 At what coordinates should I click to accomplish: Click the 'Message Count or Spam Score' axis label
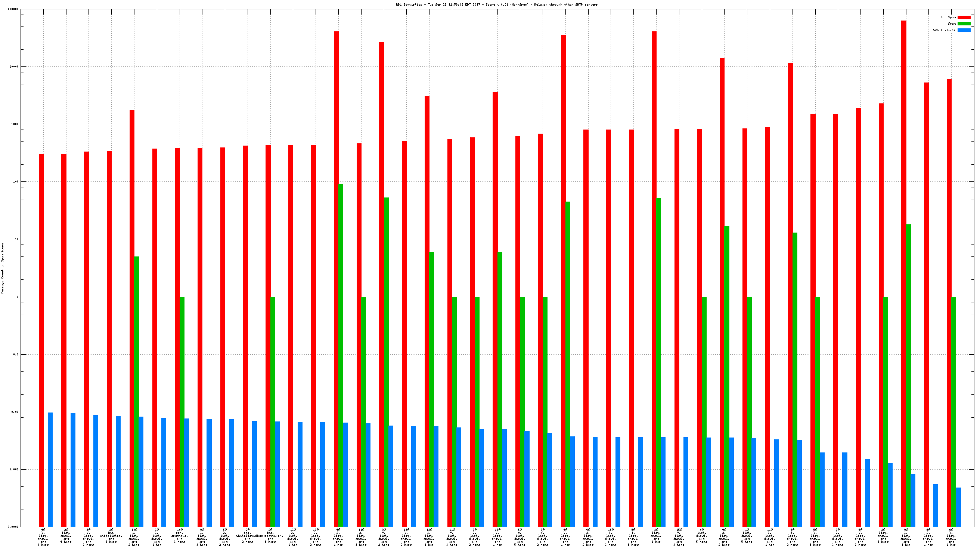pos(2,268)
